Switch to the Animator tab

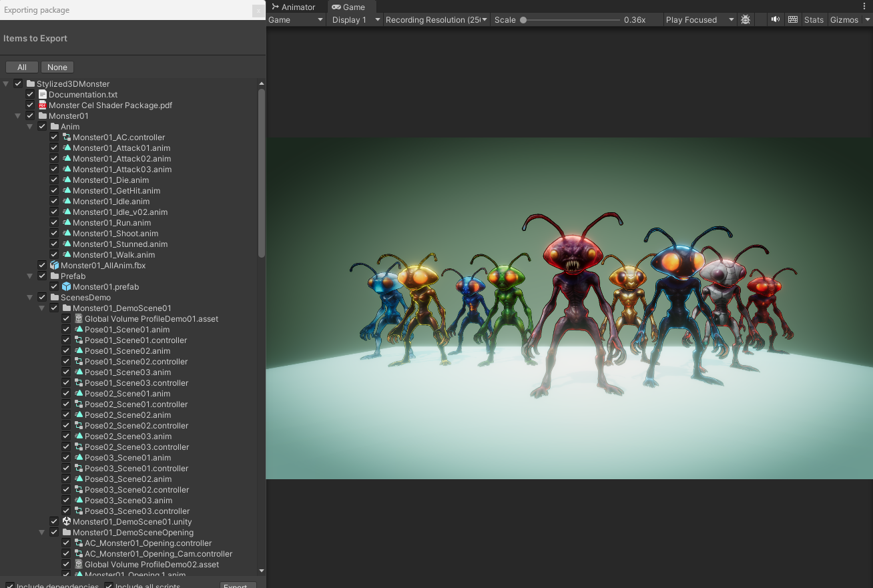tap(294, 7)
